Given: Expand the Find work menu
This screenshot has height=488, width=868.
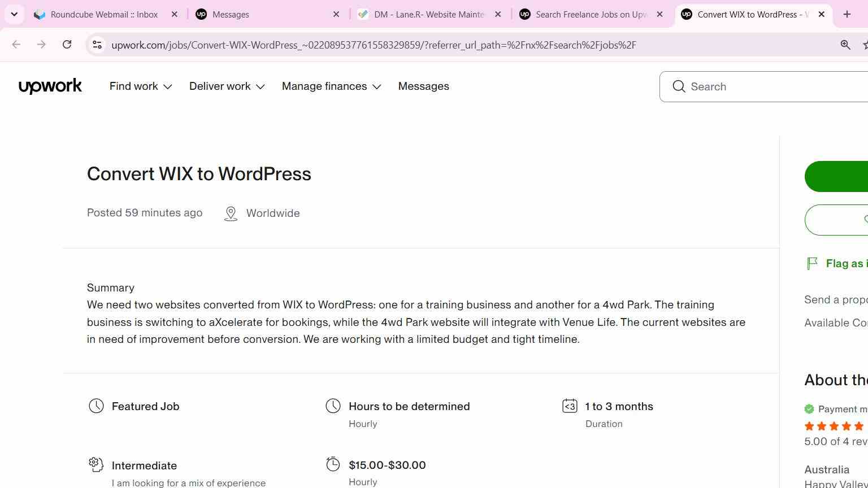Looking at the screenshot, I should [x=141, y=86].
